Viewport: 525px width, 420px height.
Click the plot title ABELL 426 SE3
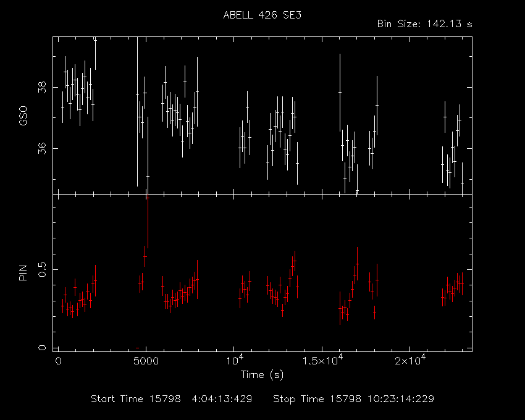click(262, 15)
